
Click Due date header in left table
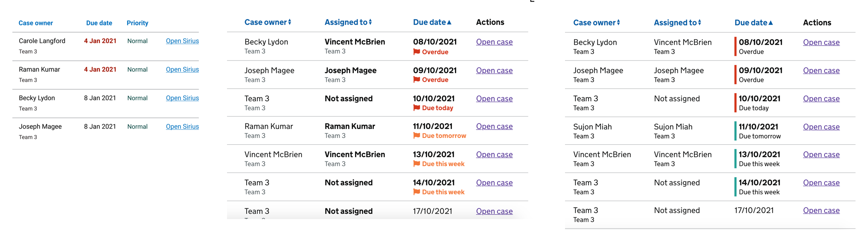(x=99, y=23)
